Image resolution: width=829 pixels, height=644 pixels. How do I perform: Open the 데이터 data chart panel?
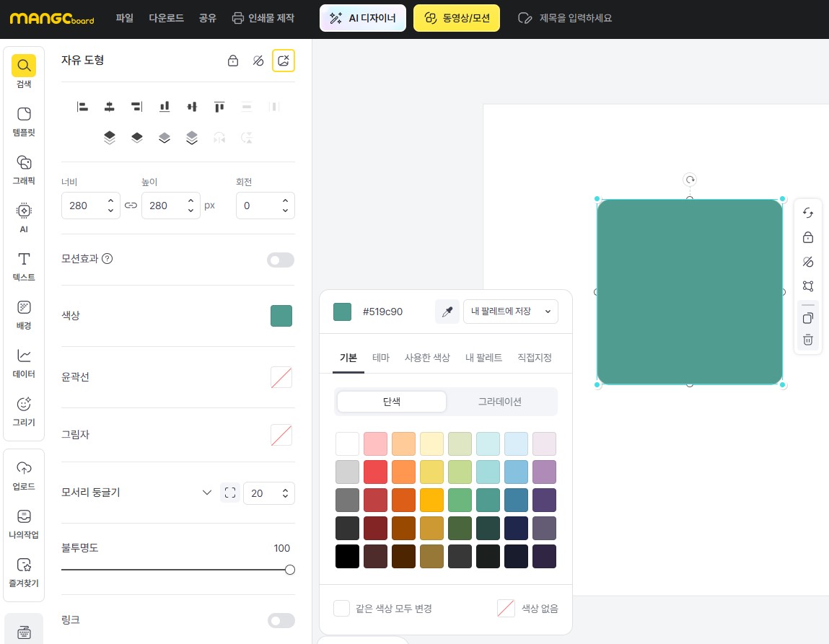tap(24, 363)
